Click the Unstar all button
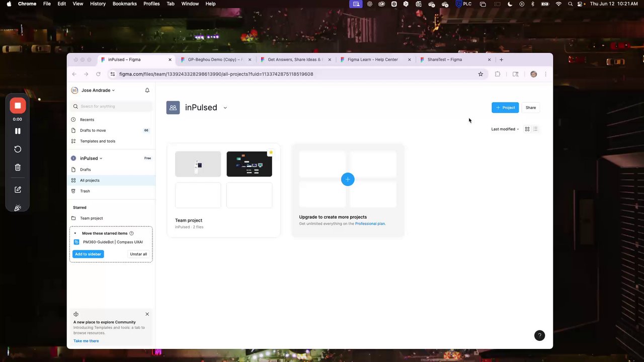Image resolution: width=644 pixels, height=362 pixels. [x=138, y=254]
